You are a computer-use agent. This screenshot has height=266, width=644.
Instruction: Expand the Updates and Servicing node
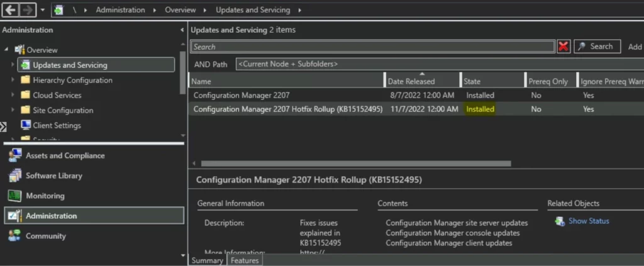click(x=13, y=65)
